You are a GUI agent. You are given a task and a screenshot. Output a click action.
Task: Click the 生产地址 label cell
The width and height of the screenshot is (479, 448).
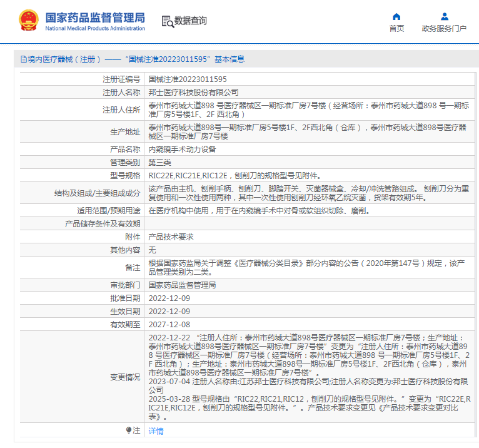pyautogui.click(x=82, y=132)
